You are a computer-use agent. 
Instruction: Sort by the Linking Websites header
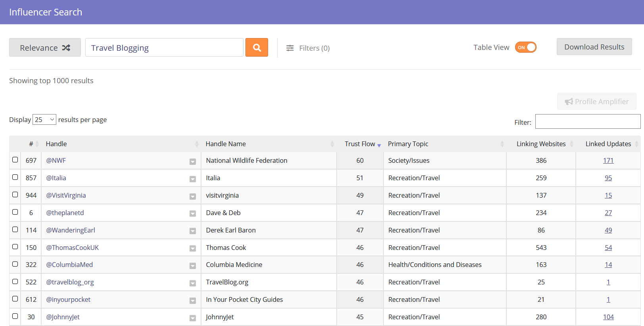click(541, 144)
